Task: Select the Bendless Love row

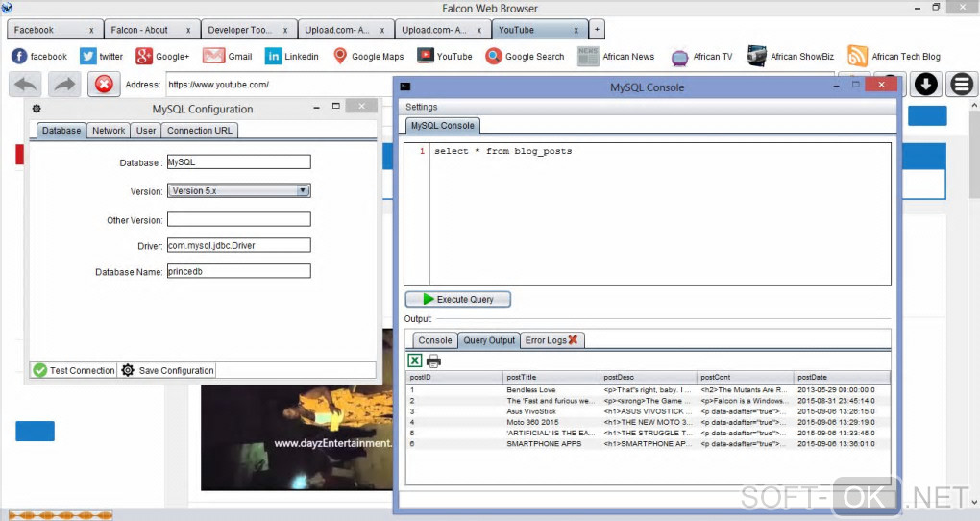Action: click(x=648, y=389)
